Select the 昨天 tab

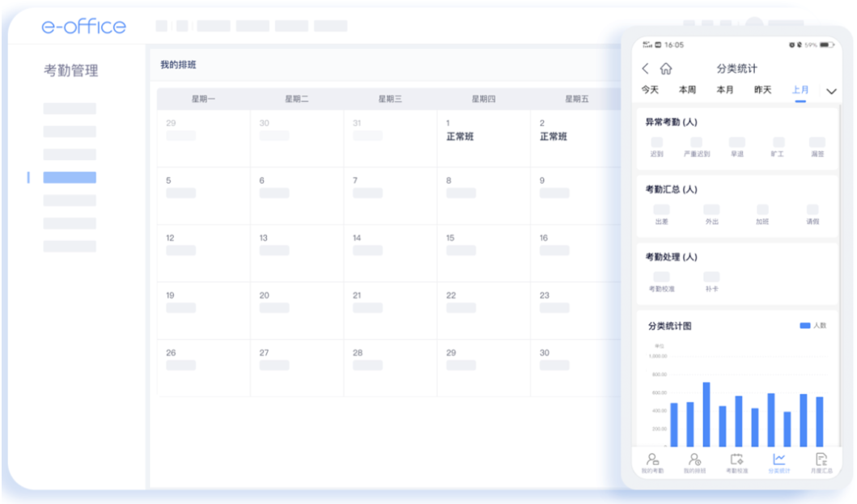(762, 90)
